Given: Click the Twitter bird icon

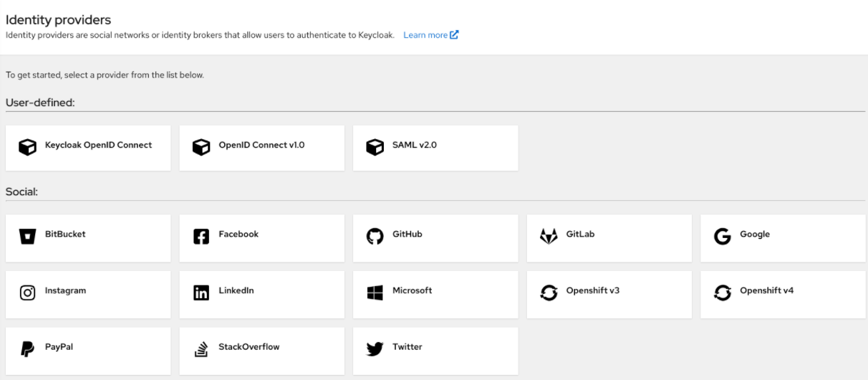Looking at the screenshot, I should [375, 349].
